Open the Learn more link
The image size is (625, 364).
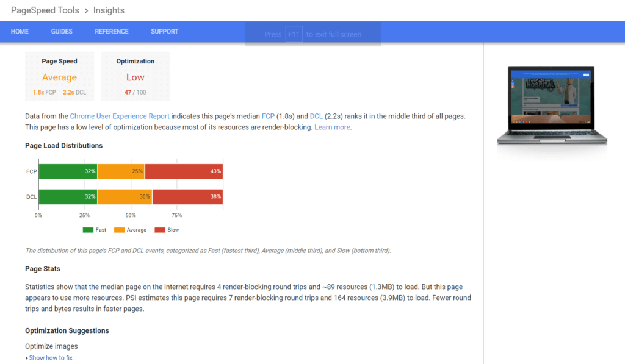[x=332, y=127]
